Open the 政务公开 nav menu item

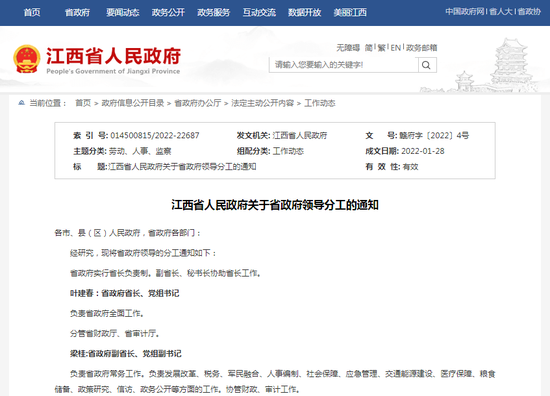tap(168, 13)
